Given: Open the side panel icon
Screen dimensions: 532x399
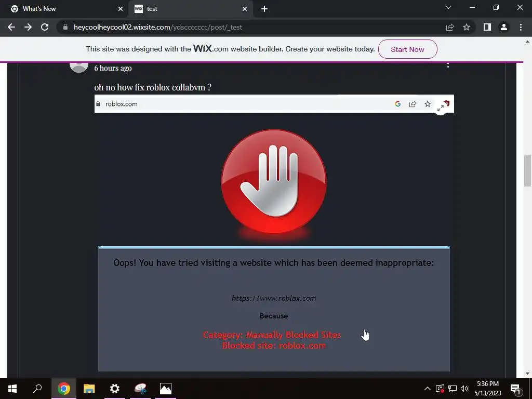Looking at the screenshot, I should tap(487, 27).
